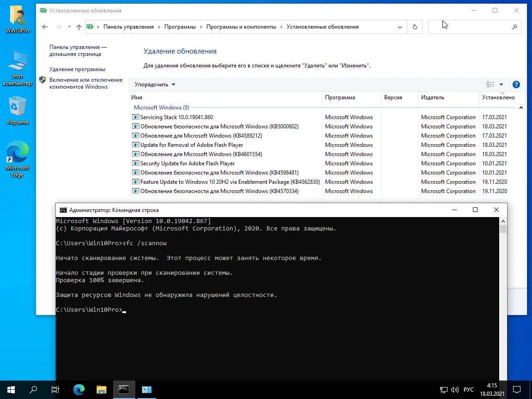This screenshot has width=532, height=399.
Task: Open the notification center icon
Action: click(x=517, y=389)
